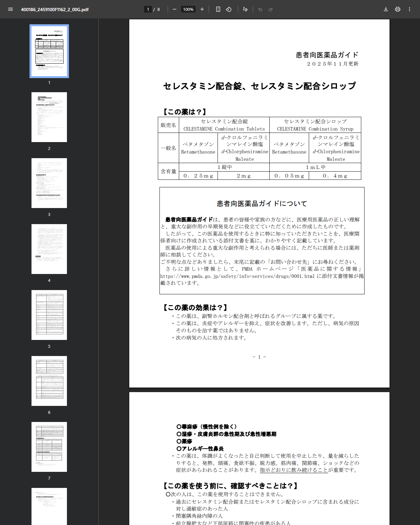Edit the current page number field
The width and height of the screenshot is (420, 525).
(x=148, y=9)
